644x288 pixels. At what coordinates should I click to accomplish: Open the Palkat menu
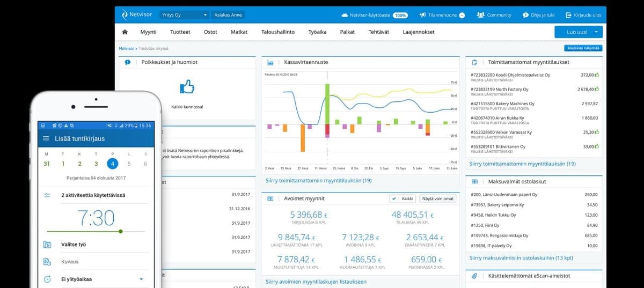point(347,32)
